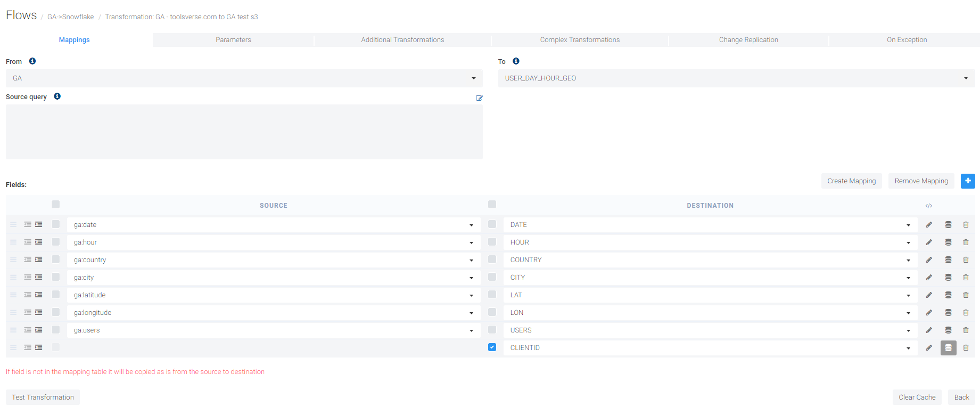The height and width of the screenshot is (414, 980).
Task: Click database icon for CLIENTID row
Action: pos(948,348)
